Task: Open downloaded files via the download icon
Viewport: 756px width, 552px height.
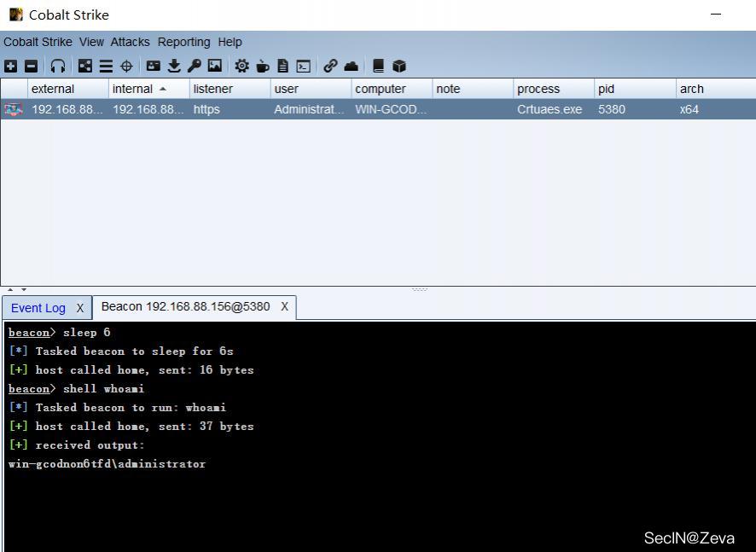Action: pyautogui.click(x=174, y=66)
